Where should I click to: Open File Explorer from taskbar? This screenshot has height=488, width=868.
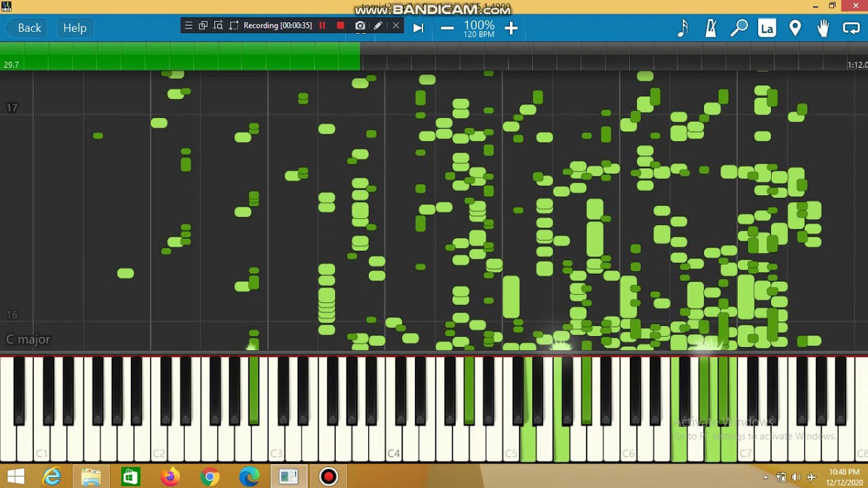(x=91, y=477)
